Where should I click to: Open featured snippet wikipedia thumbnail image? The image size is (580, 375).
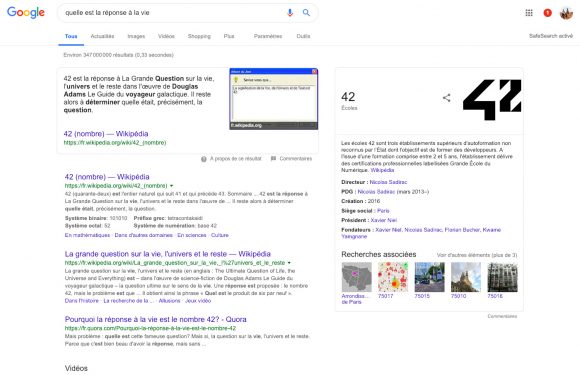[273, 99]
